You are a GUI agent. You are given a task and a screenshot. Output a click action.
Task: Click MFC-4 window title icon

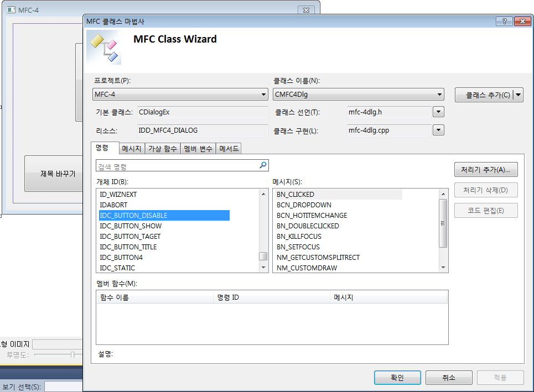tap(11, 10)
